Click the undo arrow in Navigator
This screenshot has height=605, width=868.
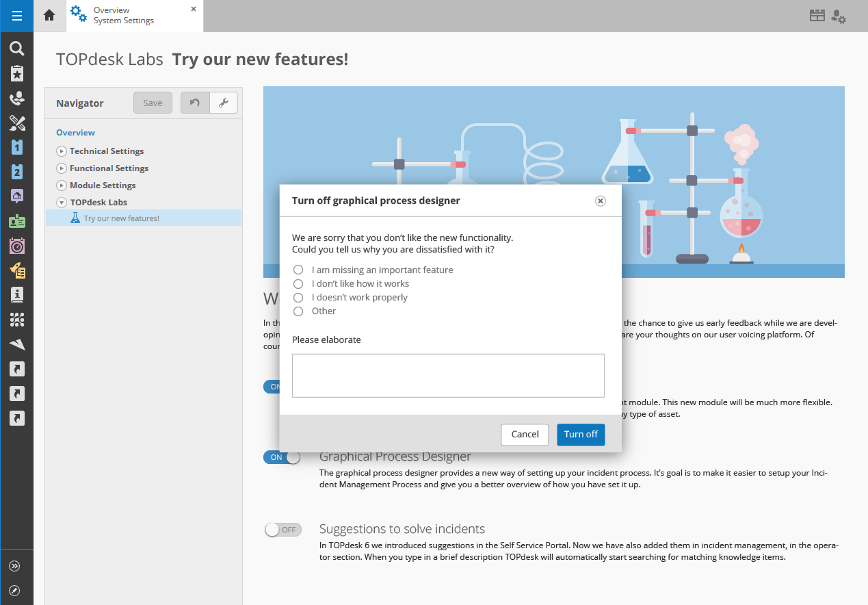tap(195, 103)
